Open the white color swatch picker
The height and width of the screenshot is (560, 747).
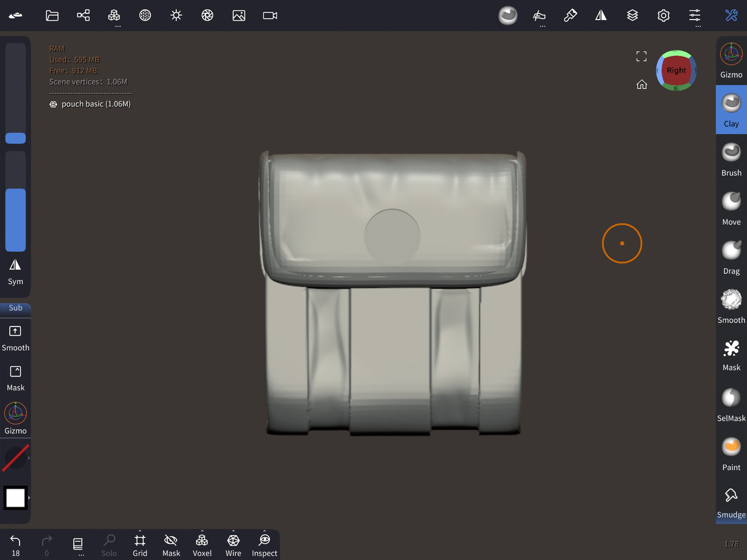coord(15,498)
